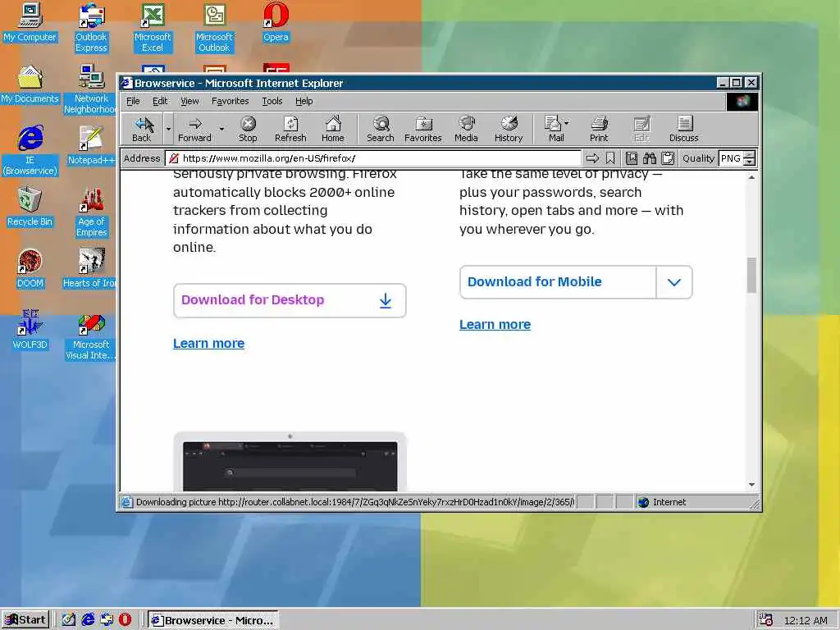Click the page scrollbar up arrow

tap(751, 177)
